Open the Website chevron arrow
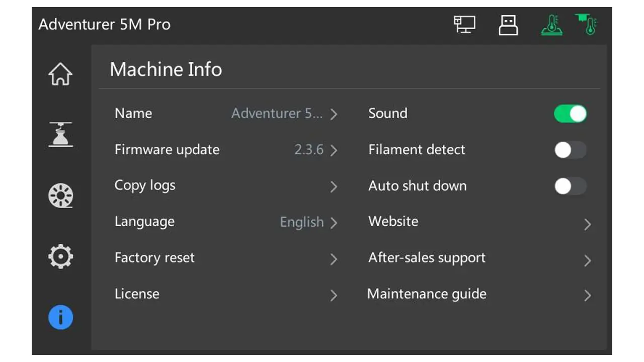Viewport: 644px width, 362px height. tap(587, 224)
